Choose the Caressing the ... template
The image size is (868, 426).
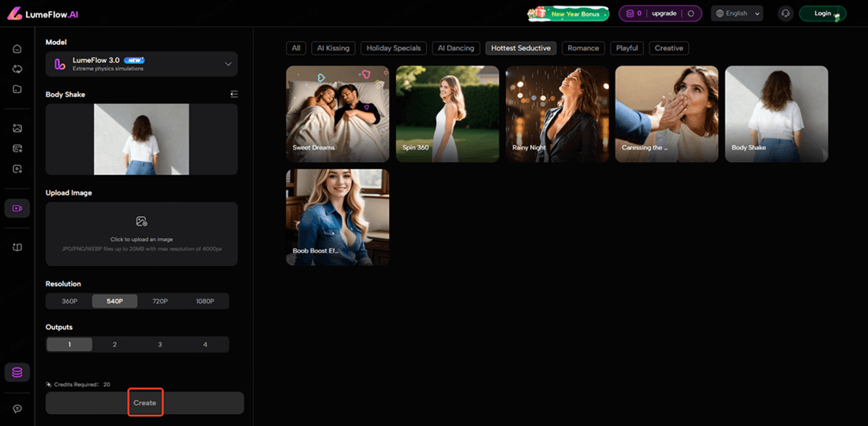tap(667, 114)
